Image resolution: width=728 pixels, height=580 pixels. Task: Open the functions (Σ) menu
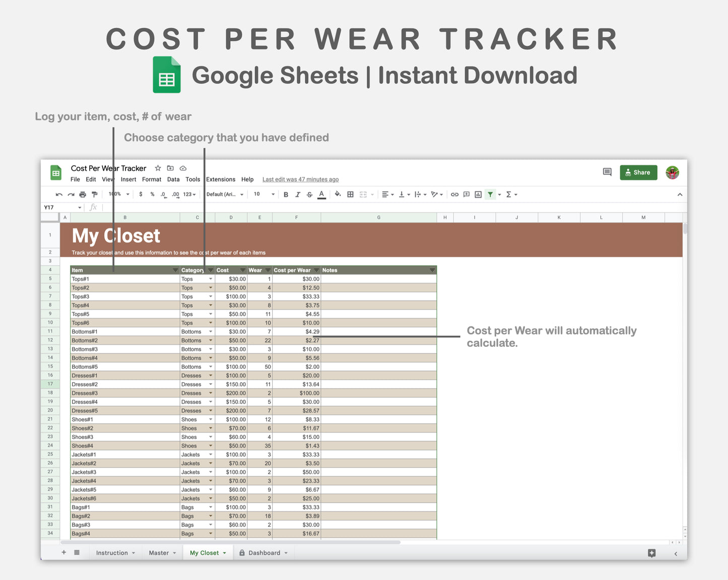pos(510,194)
